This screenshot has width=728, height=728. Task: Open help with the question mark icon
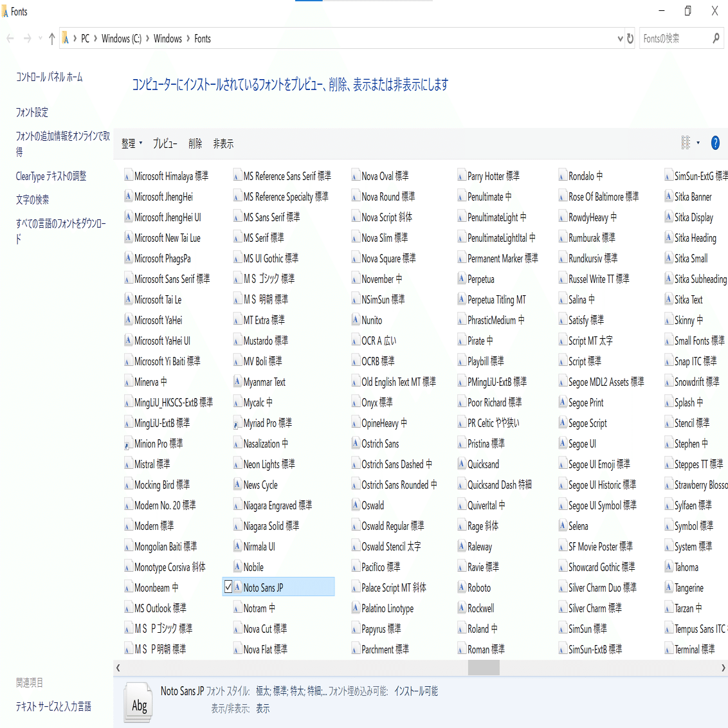tap(715, 143)
